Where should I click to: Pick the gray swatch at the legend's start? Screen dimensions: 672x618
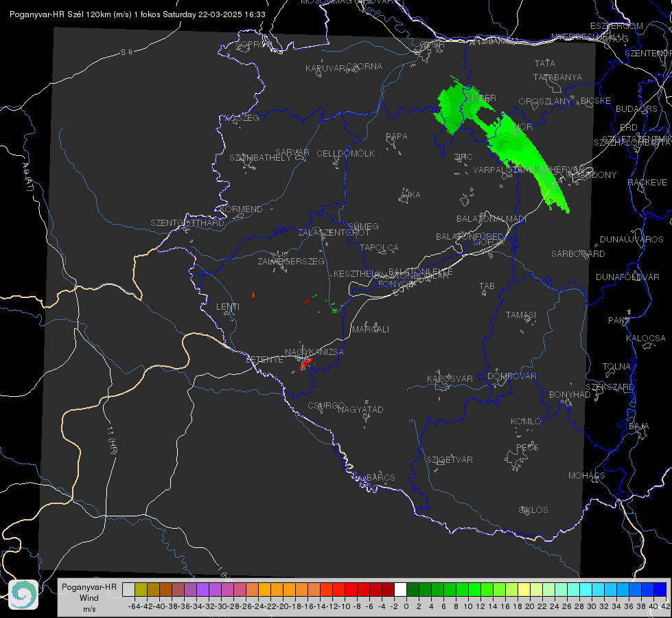point(128,589)
